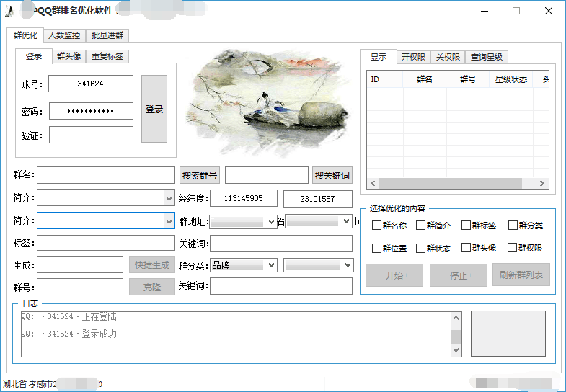Screen dimensions: 566x392
Task: Sort by the 星级状态 column header
Action: (x=511, y=79)
